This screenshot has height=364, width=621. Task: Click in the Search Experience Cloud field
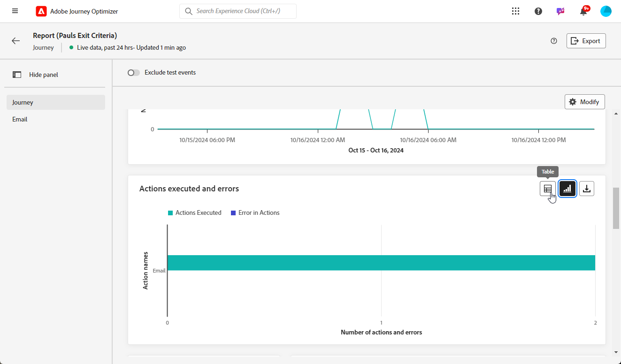(238, 11)
